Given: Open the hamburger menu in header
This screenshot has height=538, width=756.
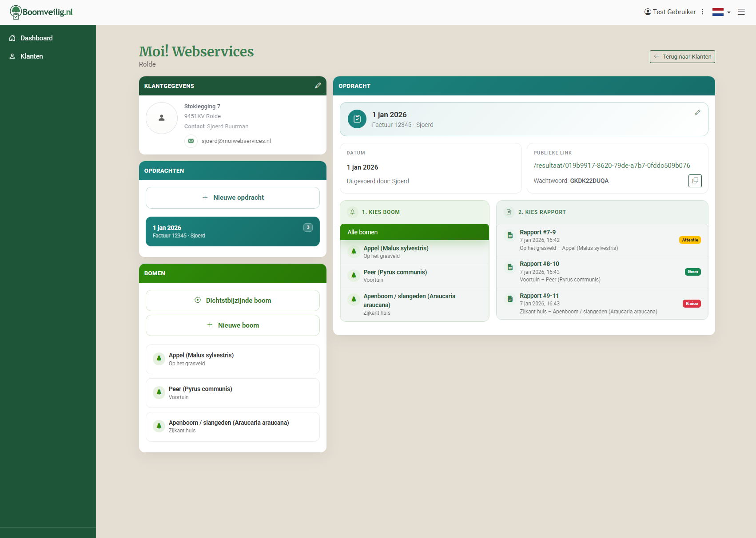Looking at the screenshot, I should [741, 12].
